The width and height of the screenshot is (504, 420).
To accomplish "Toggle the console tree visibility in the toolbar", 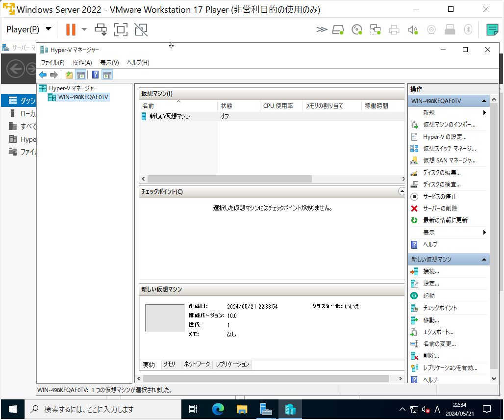I will (x=80, y=75).
